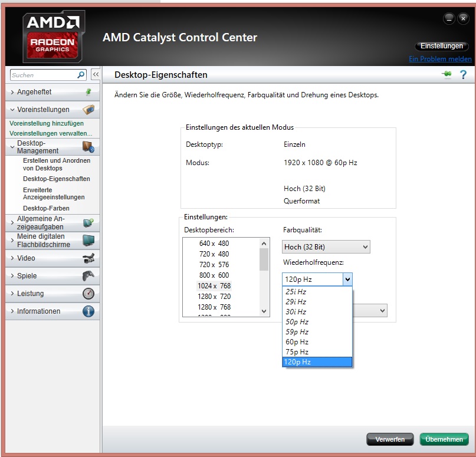
Task: Select 59p Hz refresh rate
Action: 317,331
